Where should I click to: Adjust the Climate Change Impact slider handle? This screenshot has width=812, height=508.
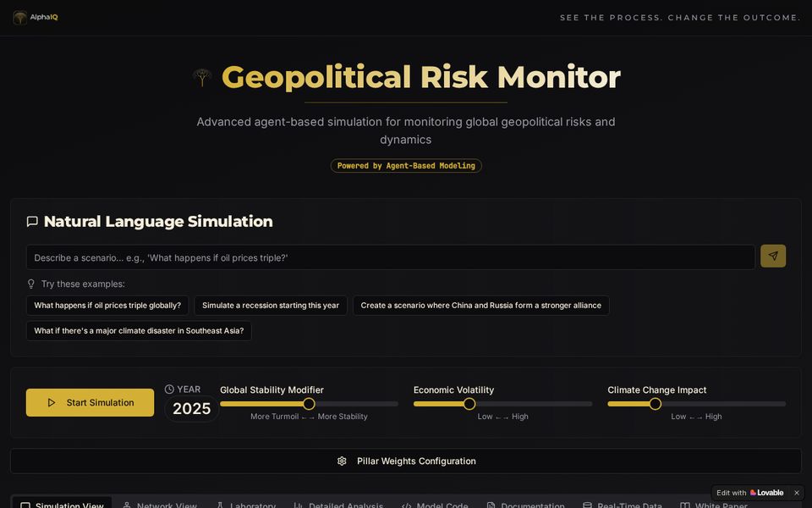[655, 404]
